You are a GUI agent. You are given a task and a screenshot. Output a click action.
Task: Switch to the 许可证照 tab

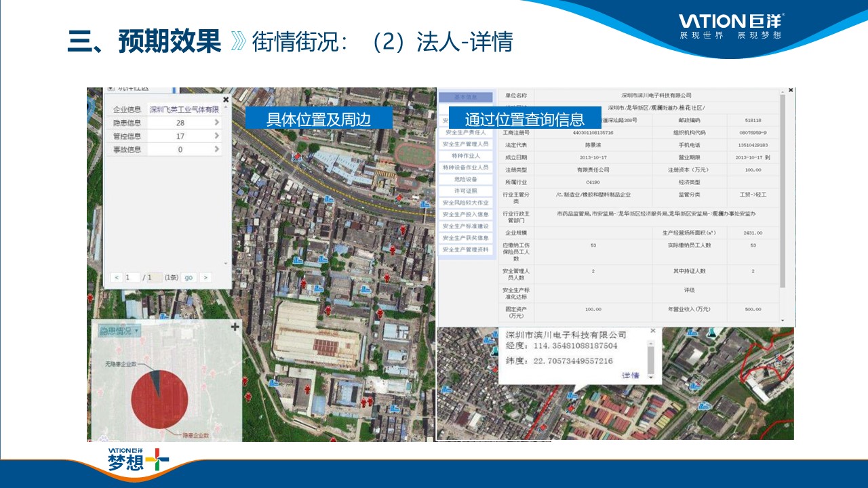(465, 190)
